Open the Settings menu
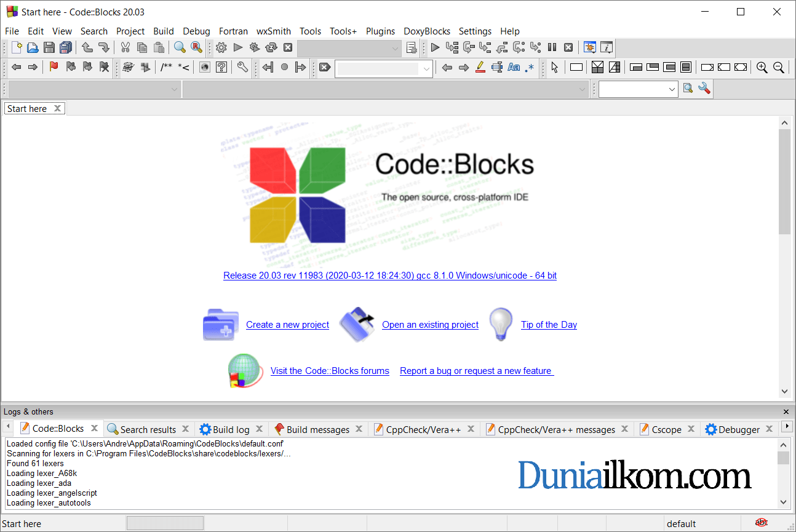796x532 pixels. click(x=475, y=31)
